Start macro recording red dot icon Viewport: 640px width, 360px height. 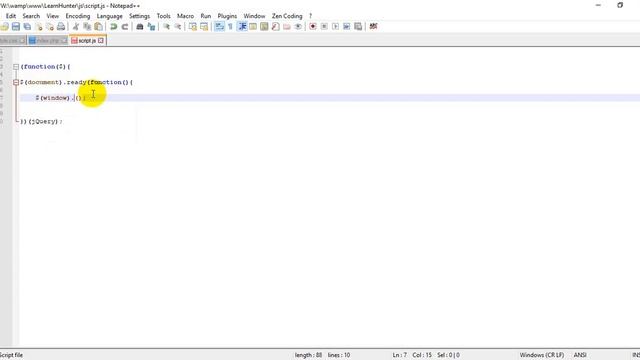[x=313, y=27]
